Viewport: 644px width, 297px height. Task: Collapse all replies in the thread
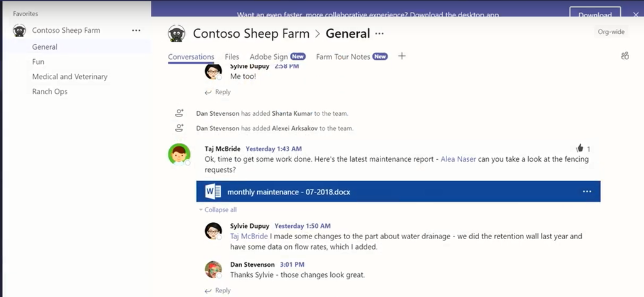(x=218, y=210)
